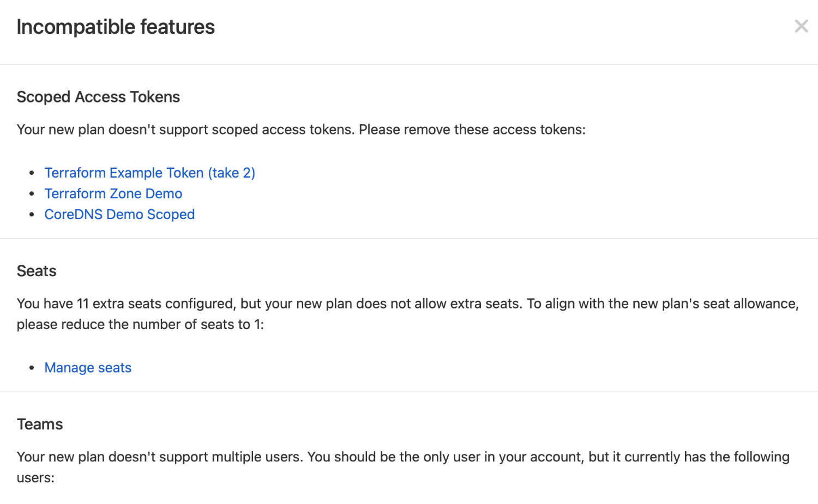Select the Seats section heading
This screenshot has width=818, height=504.
(x=36, y=270)
